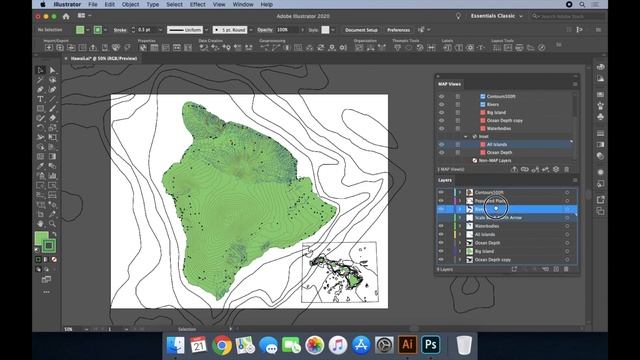This screenshot has width=640, height=360.
Task: Open the File menu
Action: point(93,4)
